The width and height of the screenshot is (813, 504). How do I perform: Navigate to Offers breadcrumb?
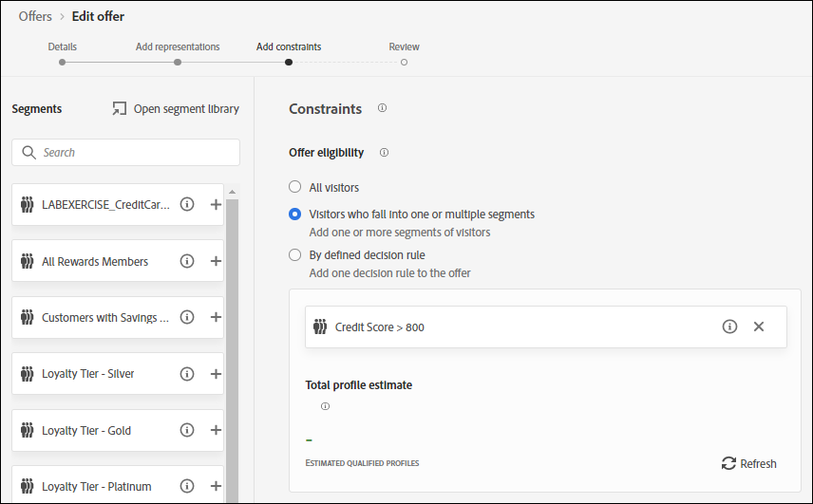click(35, 16)
